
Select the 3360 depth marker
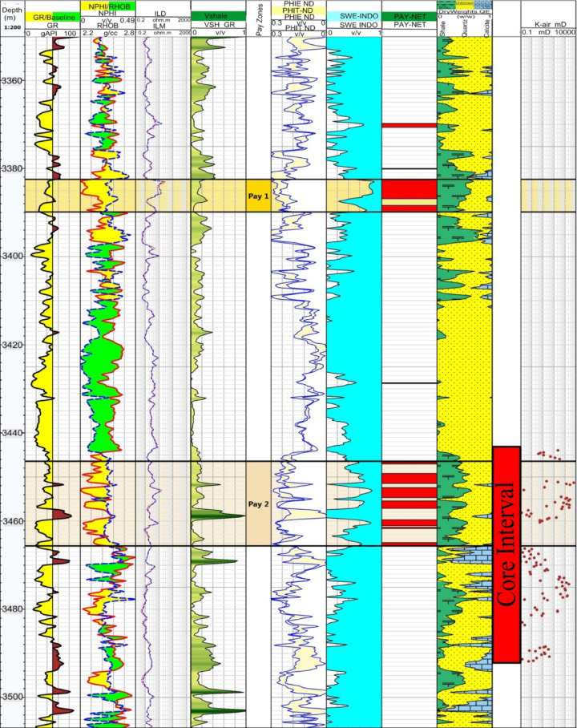[x=12, y=80]
